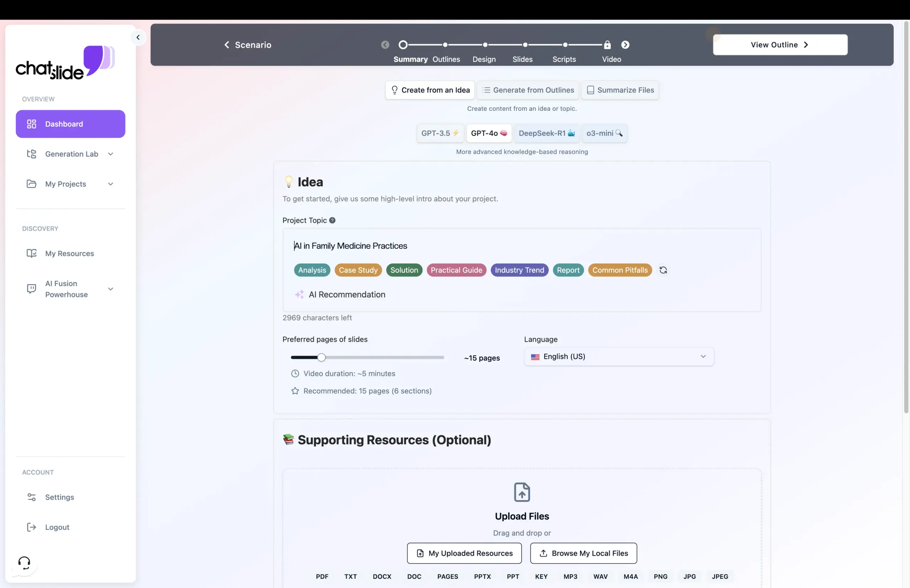Select the Case Study tag
This screenshot has height=588, width=910.
[358, 270]
